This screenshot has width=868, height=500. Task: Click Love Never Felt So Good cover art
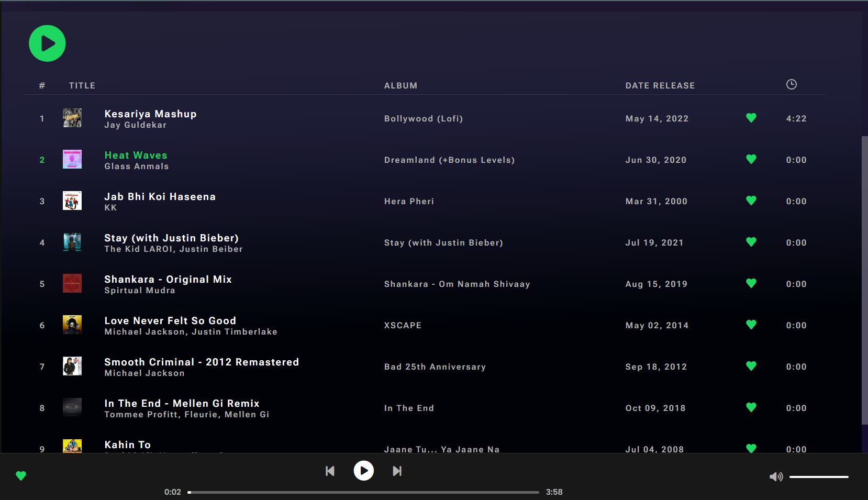(x=72, y=325)
